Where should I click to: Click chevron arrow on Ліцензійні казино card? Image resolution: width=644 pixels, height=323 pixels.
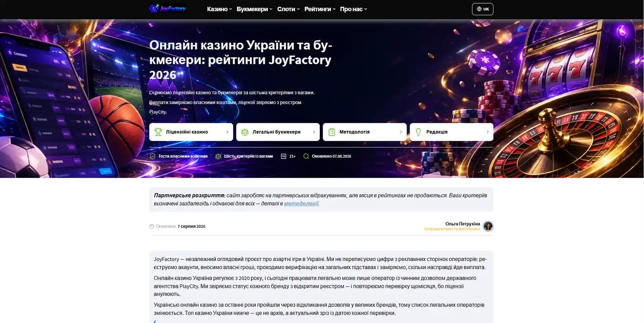(227, 132)
